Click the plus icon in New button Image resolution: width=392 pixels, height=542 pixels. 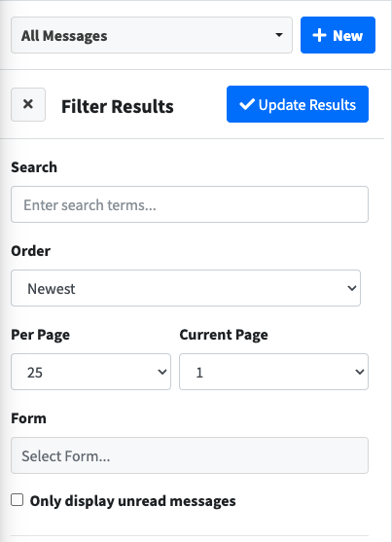[319, 35]
